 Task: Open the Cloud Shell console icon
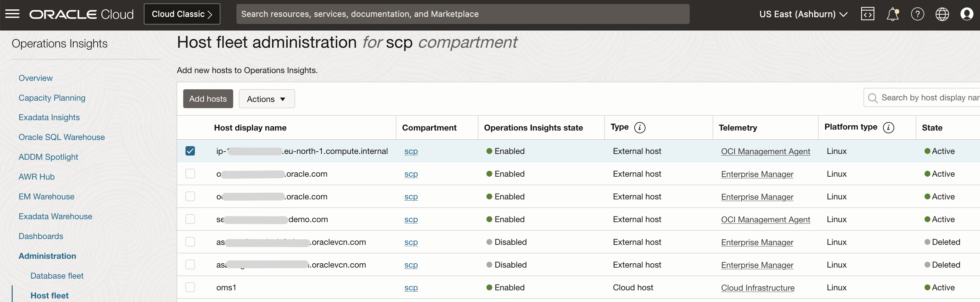coord(868,14)
